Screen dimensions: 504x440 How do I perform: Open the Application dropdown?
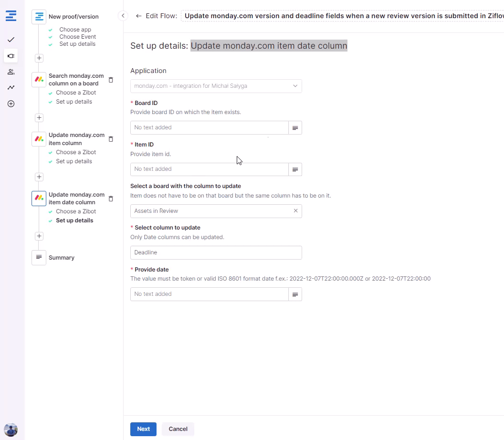(x=216, y=86)
